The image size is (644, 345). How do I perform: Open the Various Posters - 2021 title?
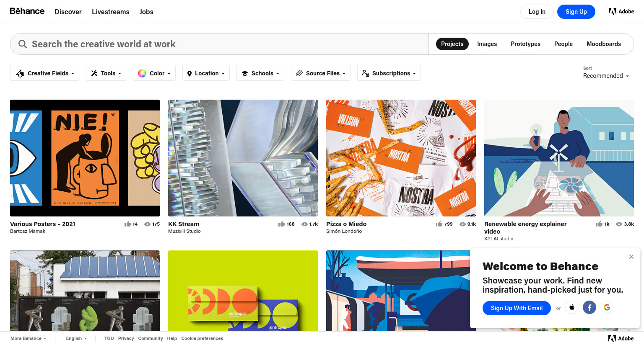pyautogui.click(x=43, y=224)
